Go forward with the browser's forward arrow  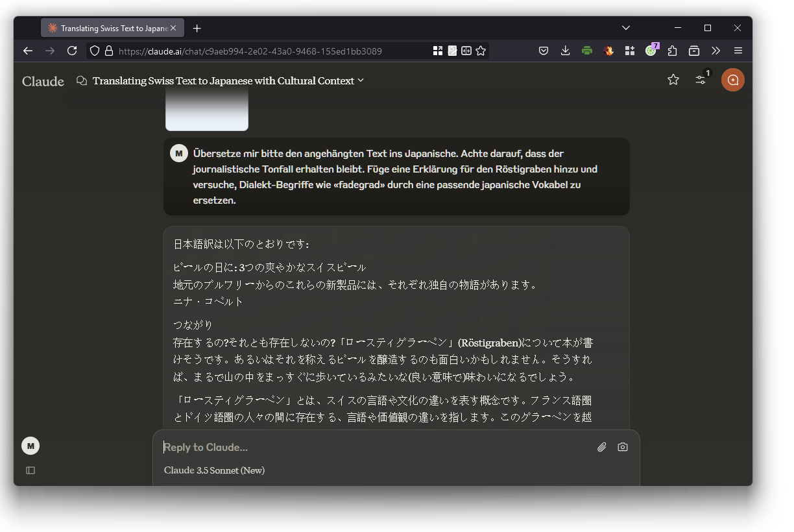coord(50,51)
